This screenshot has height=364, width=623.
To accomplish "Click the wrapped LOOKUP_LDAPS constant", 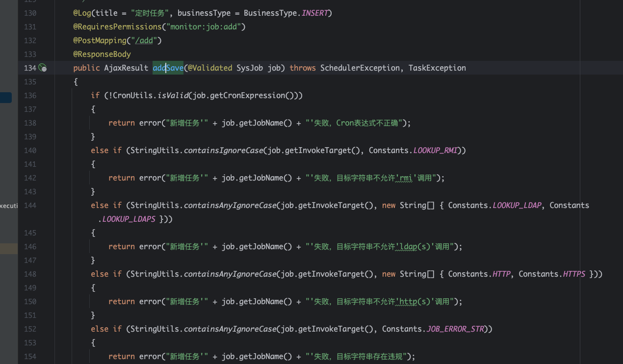I will [129, 219].
